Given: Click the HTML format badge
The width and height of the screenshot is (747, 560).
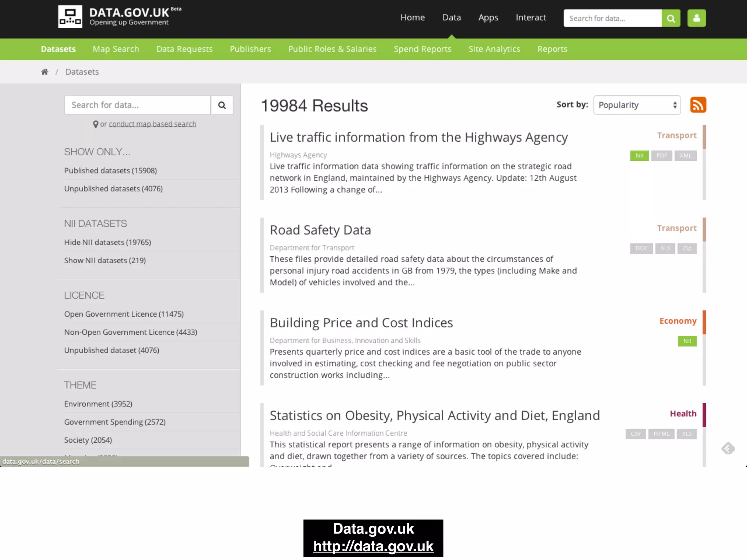Looking at the screenshot, I should (662, 434).
